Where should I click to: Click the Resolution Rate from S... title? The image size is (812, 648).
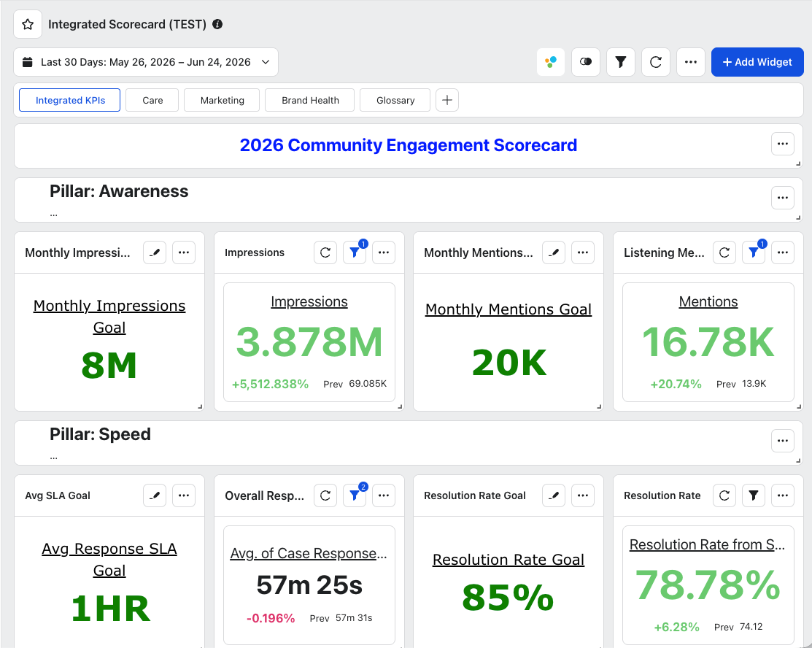708,544
